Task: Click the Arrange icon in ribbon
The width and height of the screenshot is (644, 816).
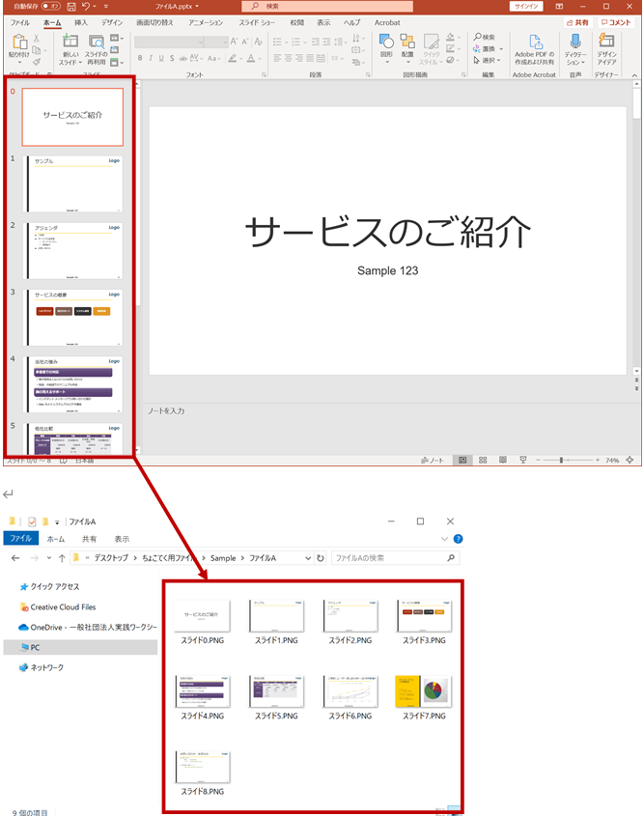Action: 407,44
